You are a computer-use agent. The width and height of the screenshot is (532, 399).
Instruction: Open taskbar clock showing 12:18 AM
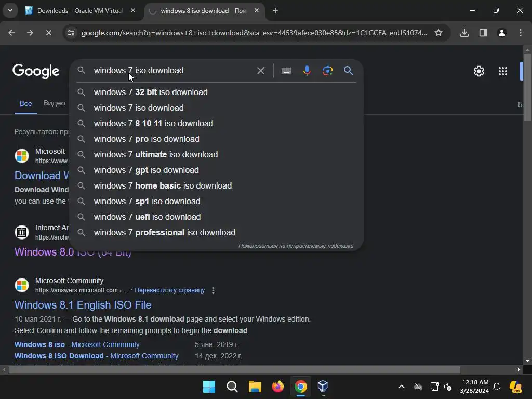[x=474, y=387]
